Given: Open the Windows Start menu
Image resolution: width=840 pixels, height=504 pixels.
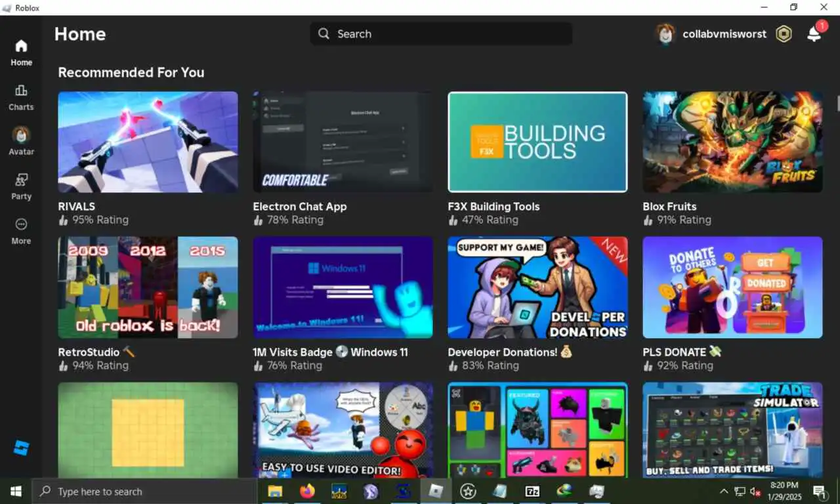Looking at the screenshot, I should click(x=16, y=491).
